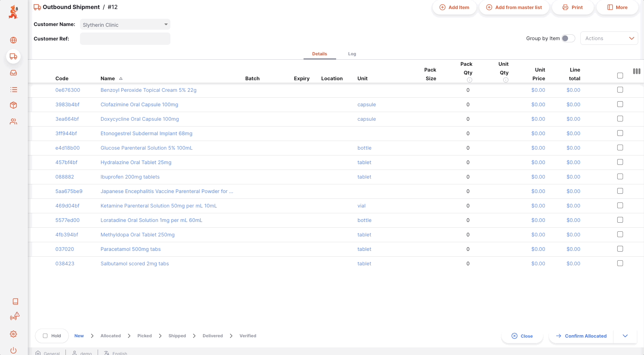Open the Catalogue list icon in sidebar
Screen dimensions: 644x355
(x=13, y=90)
